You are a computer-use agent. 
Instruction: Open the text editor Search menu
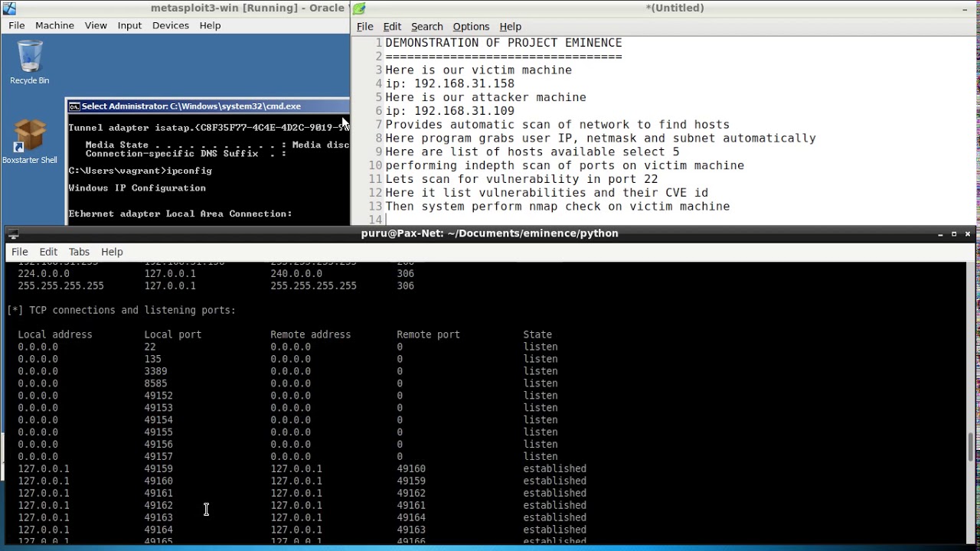click(x=426, y=26)
